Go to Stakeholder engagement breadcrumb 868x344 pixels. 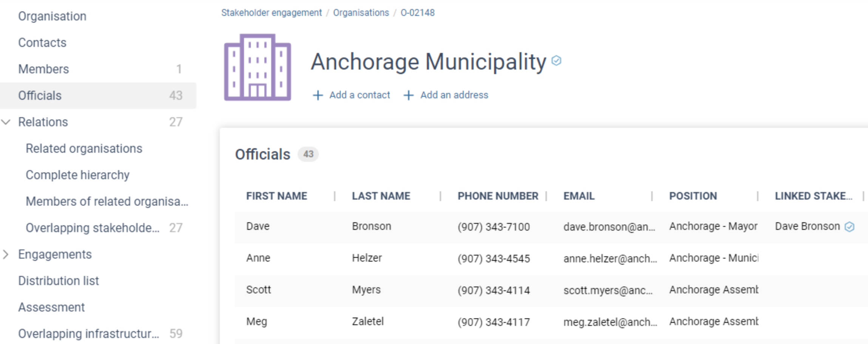point(271,12)
